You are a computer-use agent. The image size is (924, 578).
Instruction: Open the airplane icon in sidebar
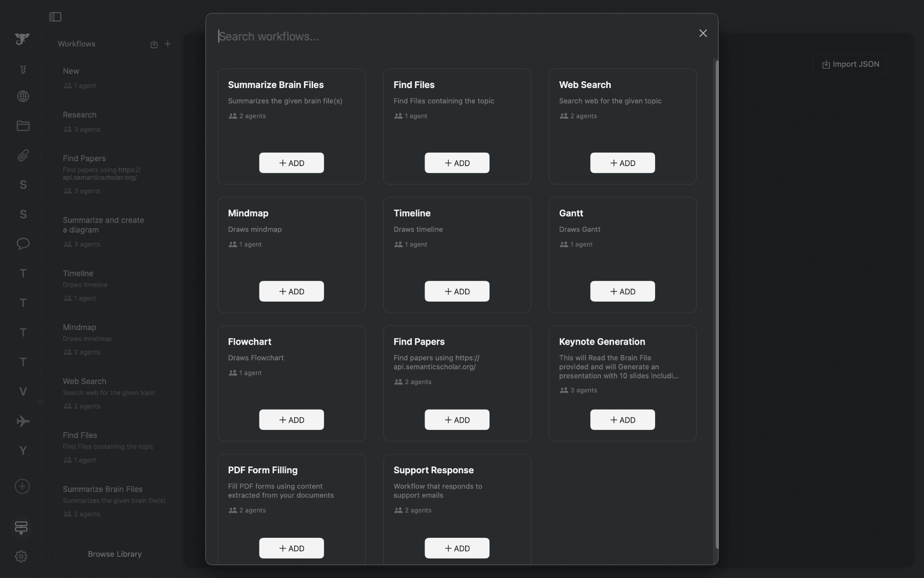coord(23,421)
